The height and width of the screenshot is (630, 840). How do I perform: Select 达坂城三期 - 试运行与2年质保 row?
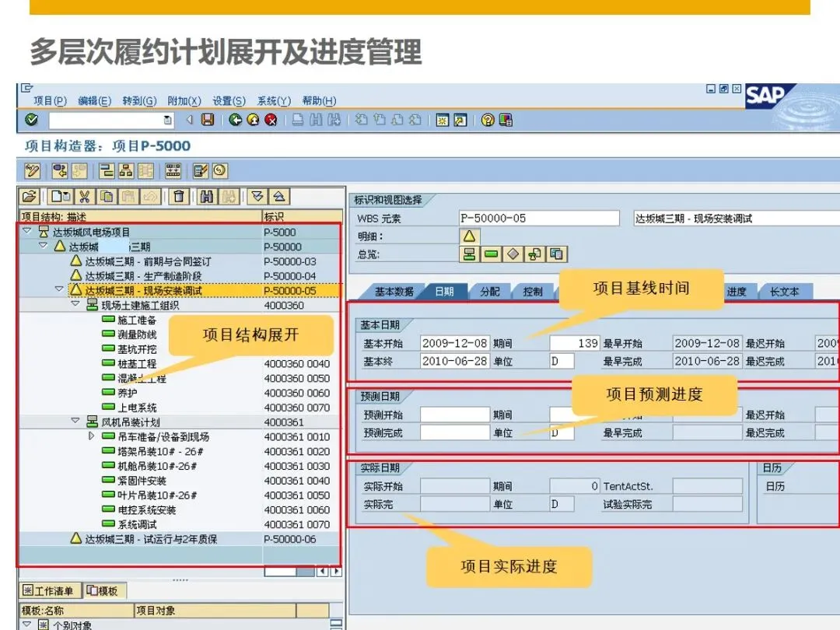[x=180, y=539]
